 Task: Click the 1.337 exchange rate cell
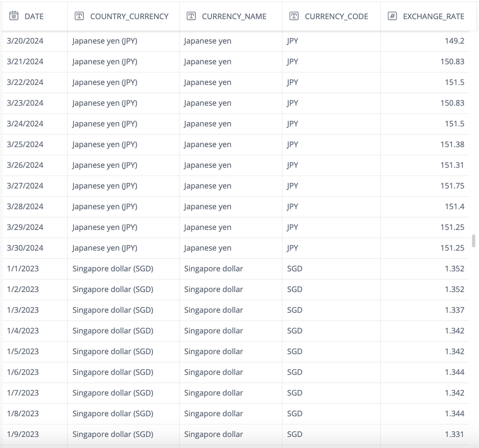[454, 310]
